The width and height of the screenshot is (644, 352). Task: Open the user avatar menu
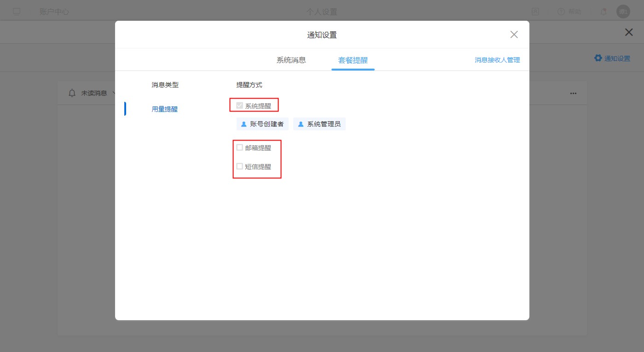623,12
